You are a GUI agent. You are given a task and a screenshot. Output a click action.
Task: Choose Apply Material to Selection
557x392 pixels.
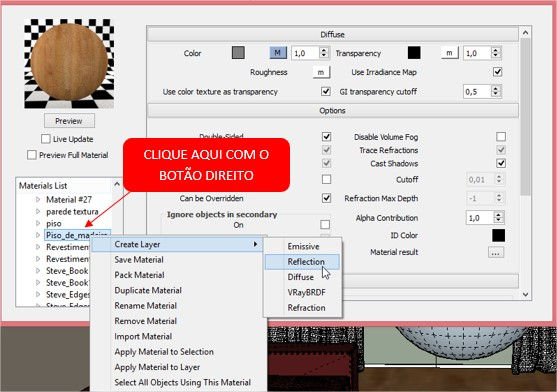[178, 352]
